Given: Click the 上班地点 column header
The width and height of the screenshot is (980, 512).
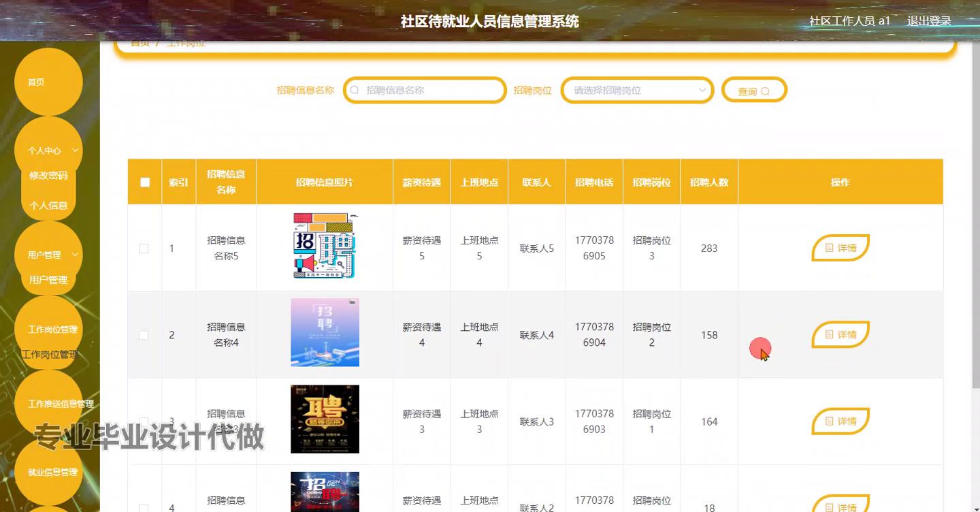Looking at the screenshot, I should pos(479,182).
